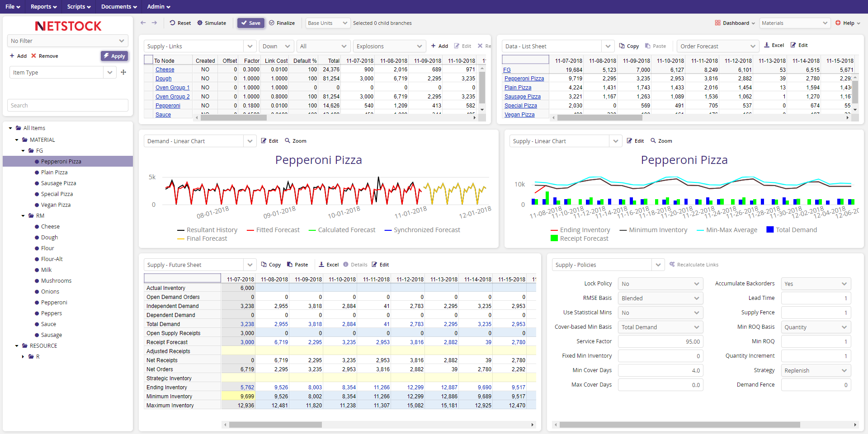Zoom the Demand Linear Chart
Image resolution: width=868 pixels, height=434 pixels.
(x=296, y=140)
